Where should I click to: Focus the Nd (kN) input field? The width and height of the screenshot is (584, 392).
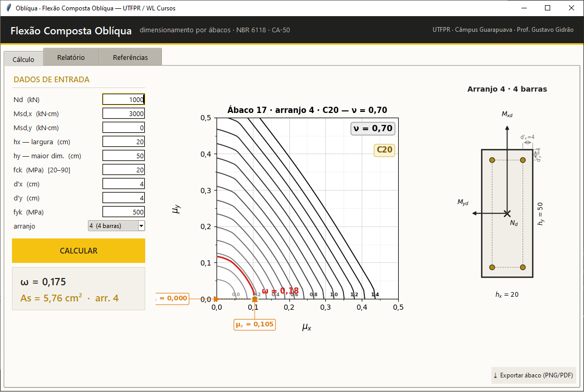124,99
